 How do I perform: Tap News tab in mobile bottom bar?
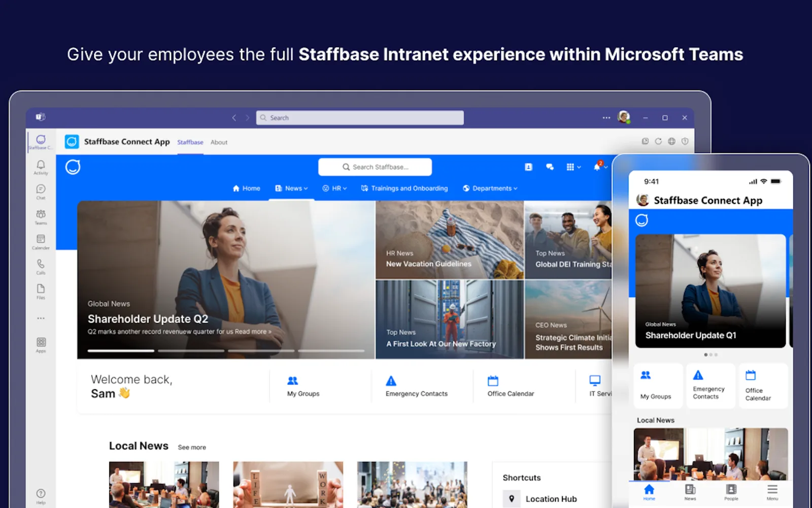(x=690, y=492)
